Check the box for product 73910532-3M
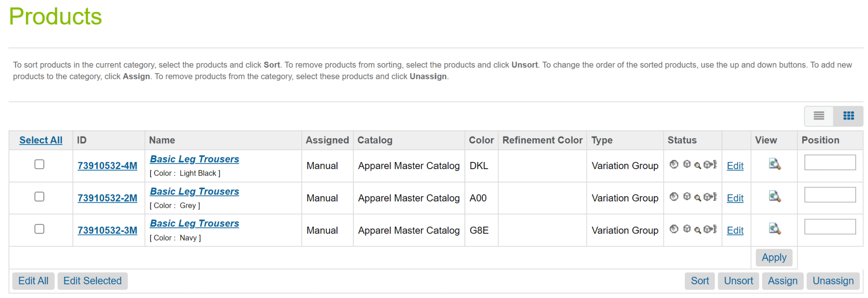Screen dimensions: 868x298 (39, 229)
